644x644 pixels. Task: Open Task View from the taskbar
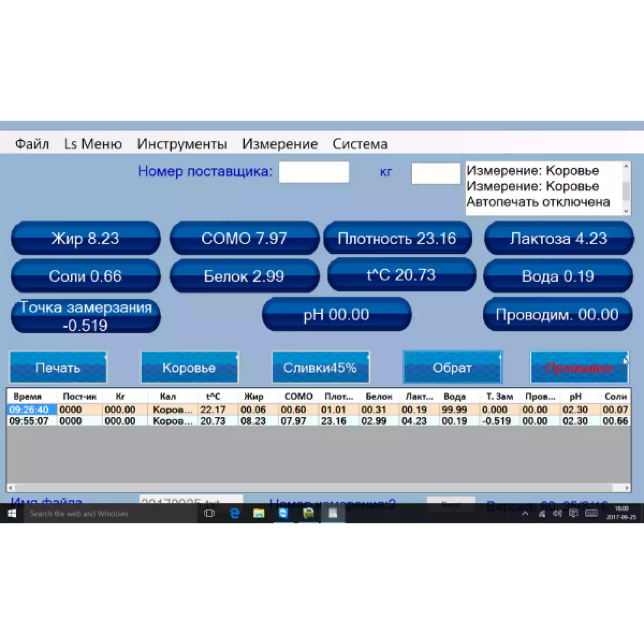(x=209, y=513)
